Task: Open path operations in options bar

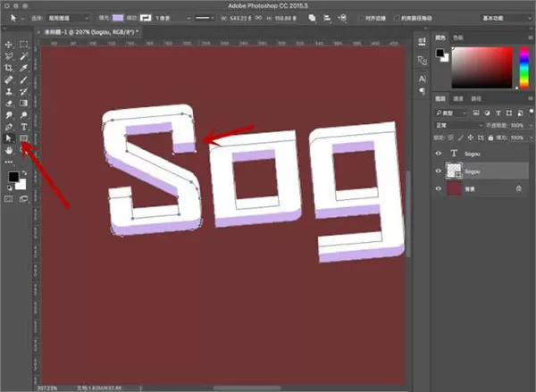Action: (312, 18)
